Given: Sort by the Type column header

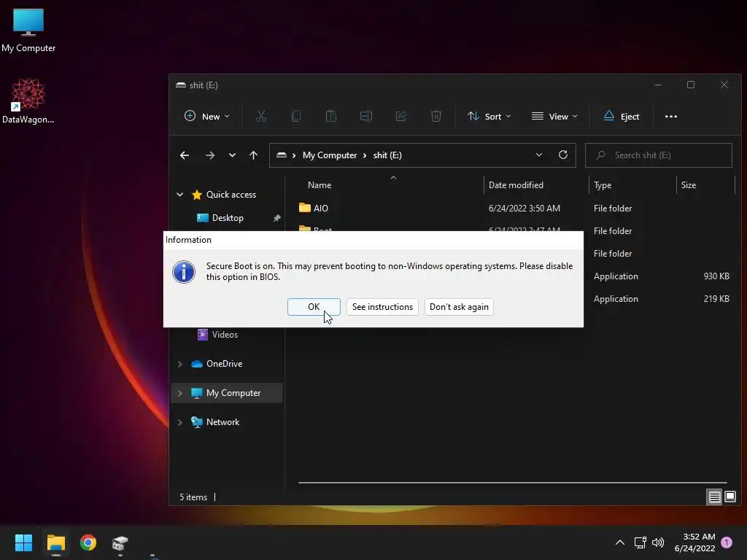Looking at the screenshot, I should (603, 185).
